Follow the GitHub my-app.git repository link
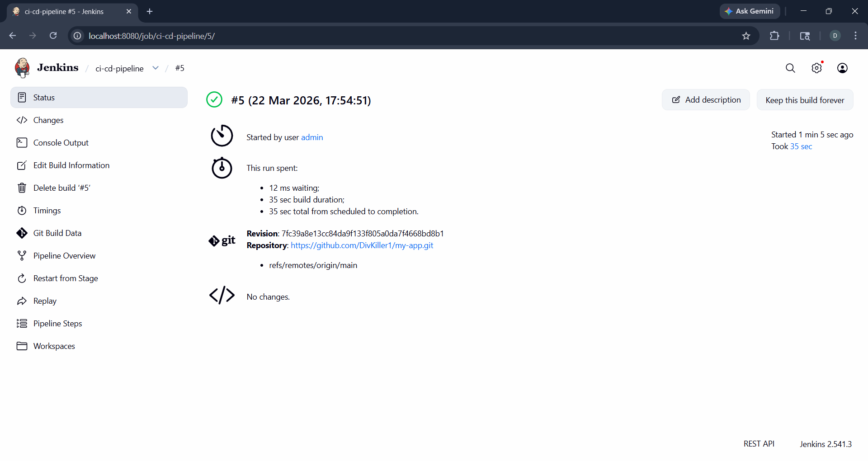 point(362,245)
